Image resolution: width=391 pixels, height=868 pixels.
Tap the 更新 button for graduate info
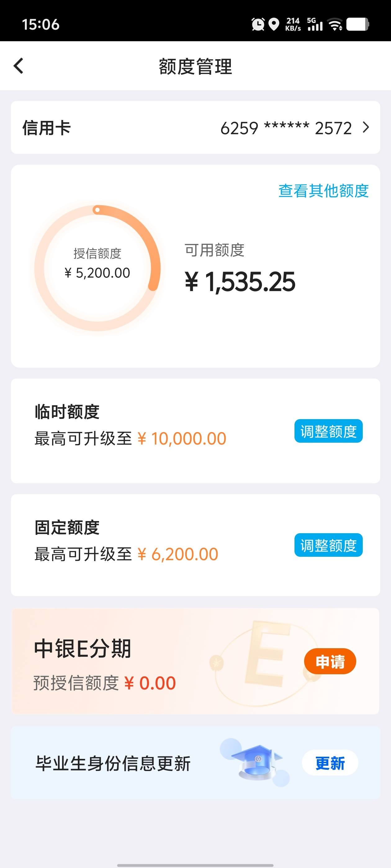point(330,763)
